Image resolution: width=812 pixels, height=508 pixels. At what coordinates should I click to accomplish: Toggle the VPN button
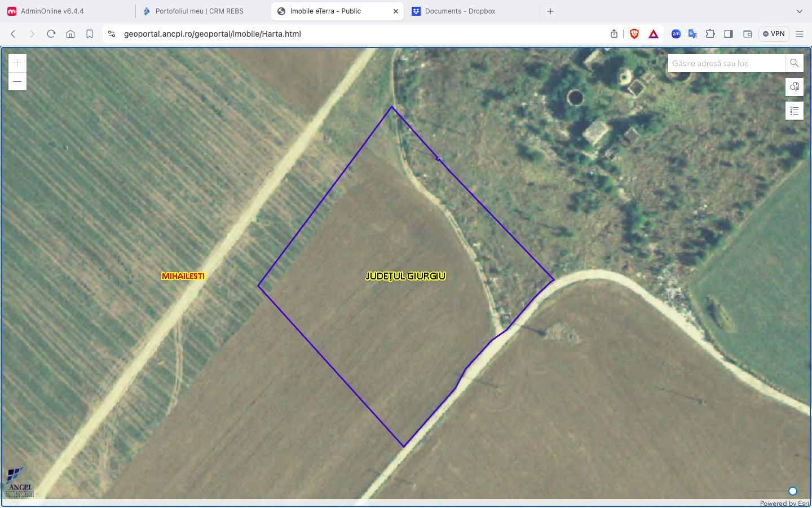click(774, 34)
